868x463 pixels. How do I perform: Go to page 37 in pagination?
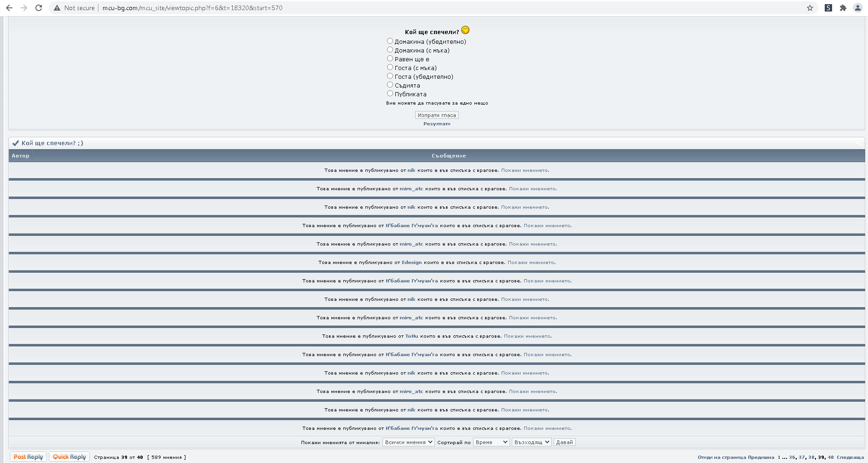(802, 457)
